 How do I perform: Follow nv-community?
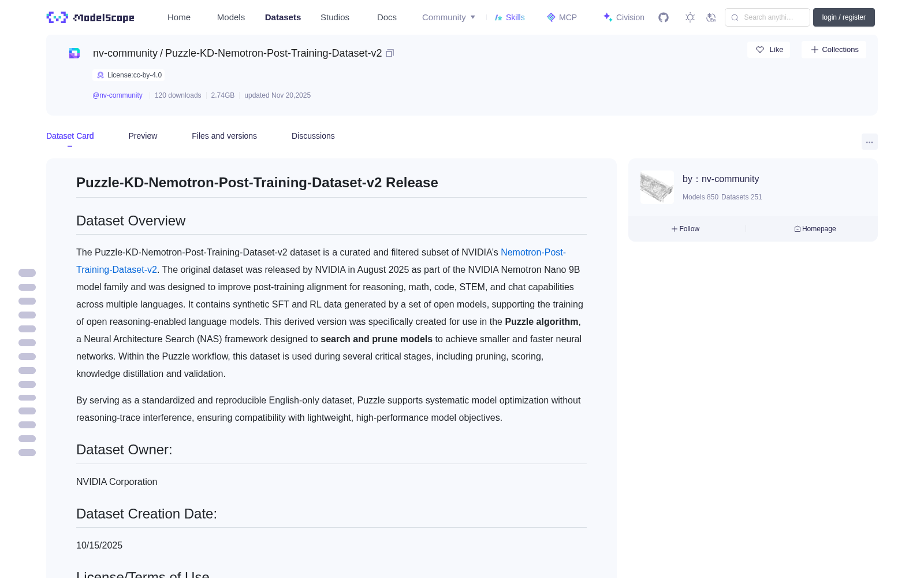pyautogui.click(x=685, y=229)
